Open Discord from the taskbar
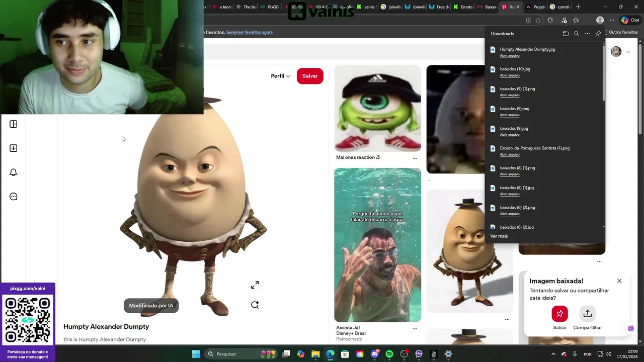Viewport: 644px width, 362px height. (375, 354)
